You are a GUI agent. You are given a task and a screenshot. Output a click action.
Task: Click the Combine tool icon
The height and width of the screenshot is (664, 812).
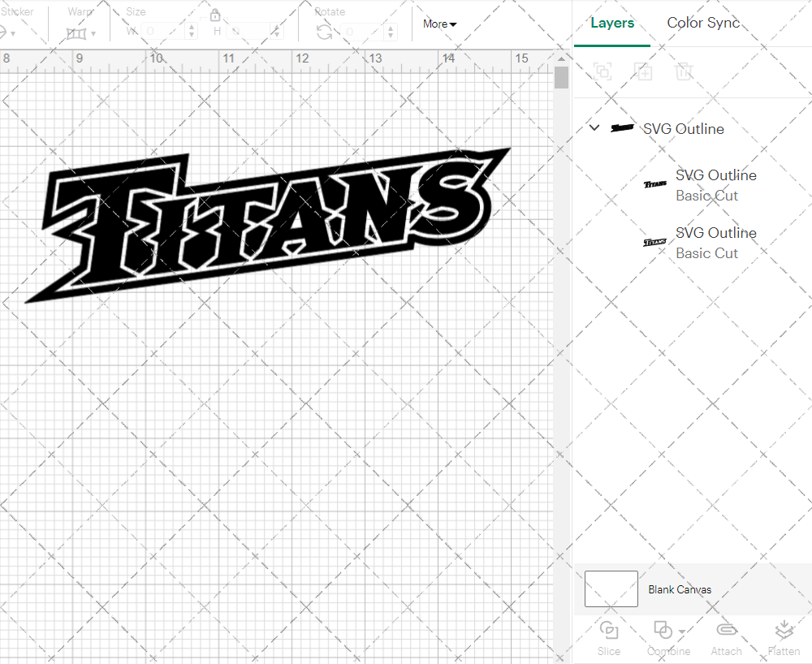point(662,629)
